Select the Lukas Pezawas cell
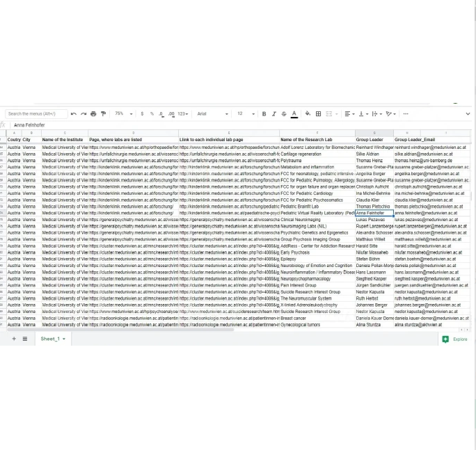 (x=374, y=220)
